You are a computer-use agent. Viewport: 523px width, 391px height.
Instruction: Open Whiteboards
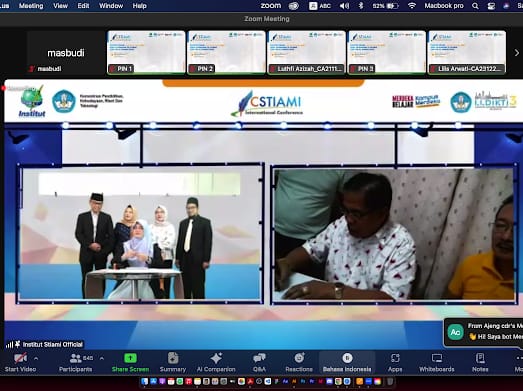pos(437,363)
